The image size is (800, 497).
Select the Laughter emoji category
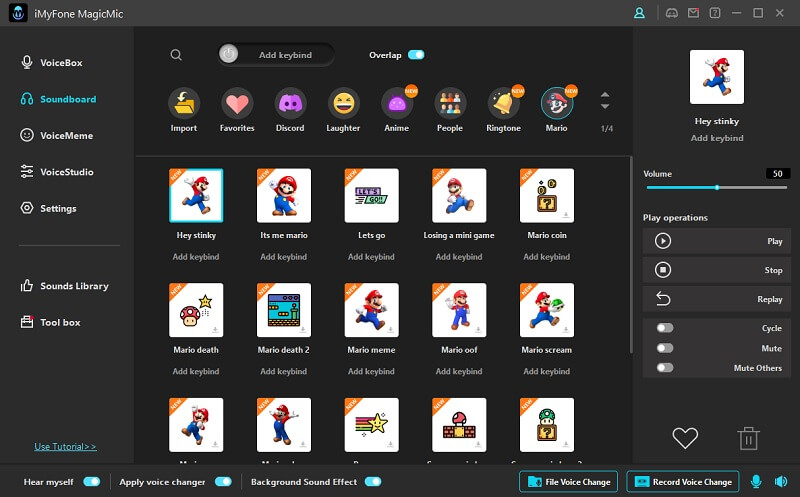[344, 104]
